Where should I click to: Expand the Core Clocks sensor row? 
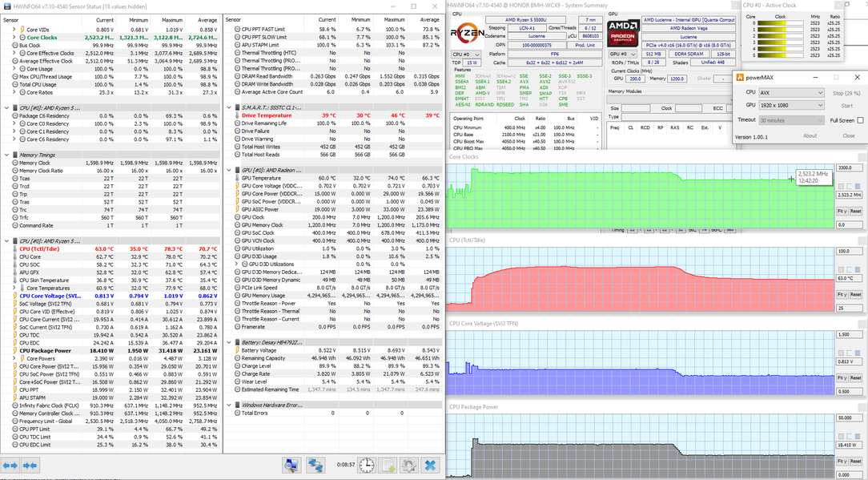click(x=14, y=37)
